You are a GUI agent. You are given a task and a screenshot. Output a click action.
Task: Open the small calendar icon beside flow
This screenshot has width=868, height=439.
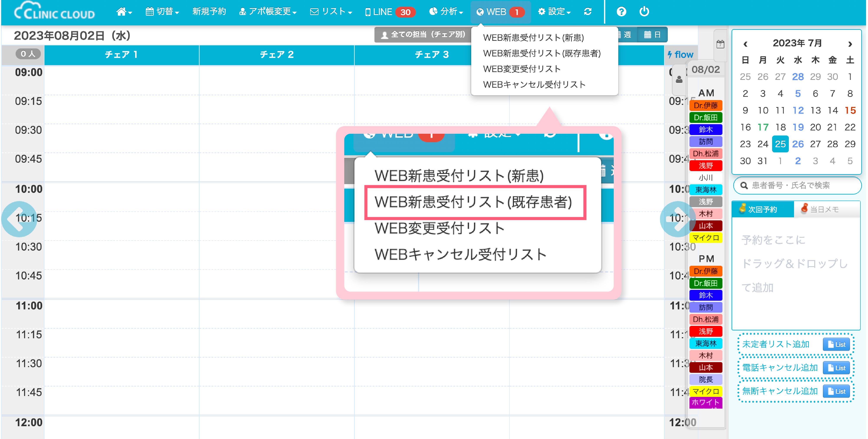point(720,44)
